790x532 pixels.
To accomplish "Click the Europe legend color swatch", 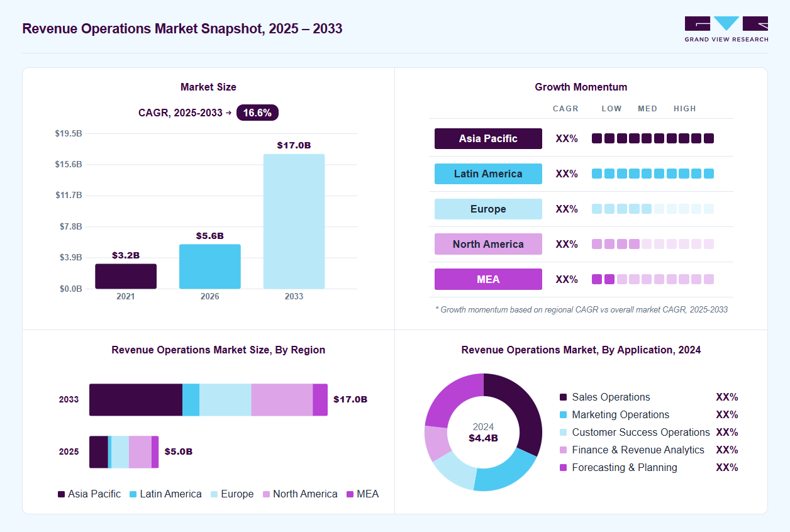I will coord(214,494).
